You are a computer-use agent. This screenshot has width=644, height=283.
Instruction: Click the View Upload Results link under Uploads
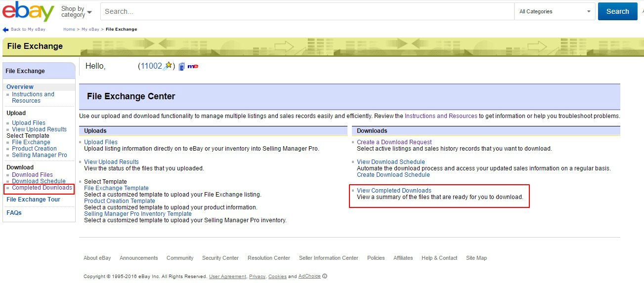[x=111, y=162]
